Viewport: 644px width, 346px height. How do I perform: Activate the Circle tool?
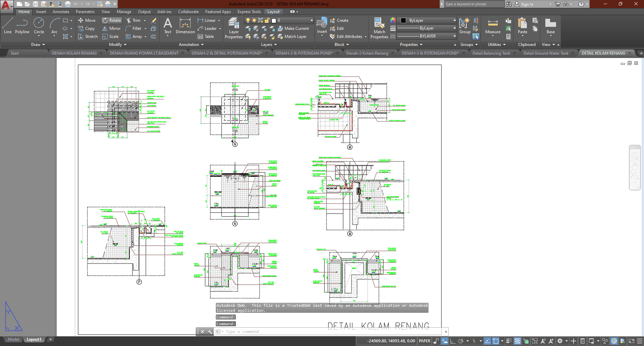pyautogui.click(x=39, y=26)
